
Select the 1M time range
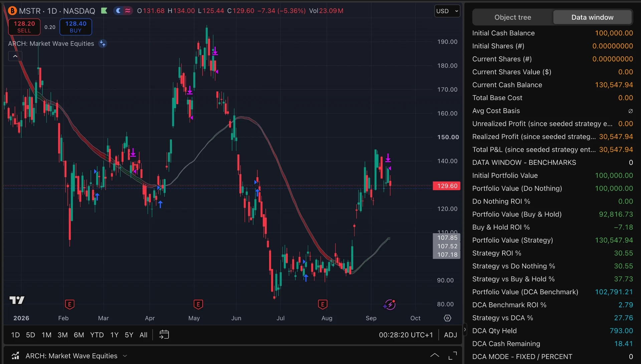[x=46, y=335]
